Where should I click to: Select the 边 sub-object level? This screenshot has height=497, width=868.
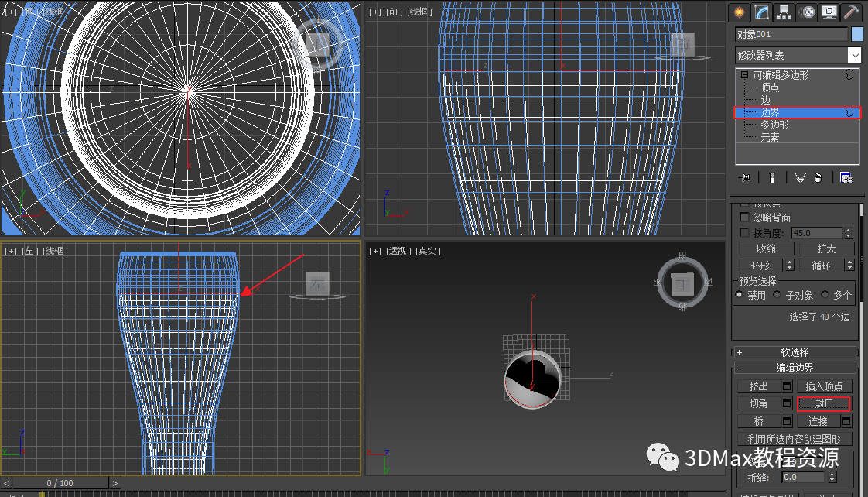click(765, 101)
